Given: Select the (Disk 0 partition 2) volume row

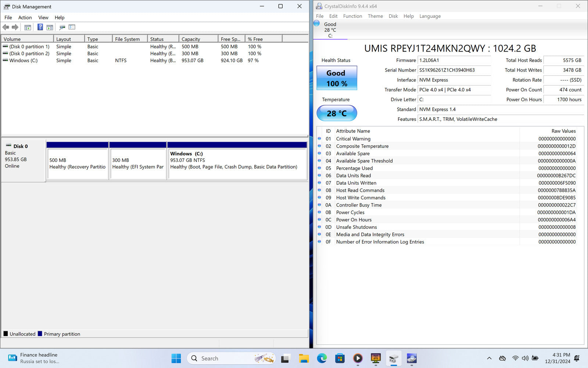Looking at the screenshot, I should [x=154, y=54].
